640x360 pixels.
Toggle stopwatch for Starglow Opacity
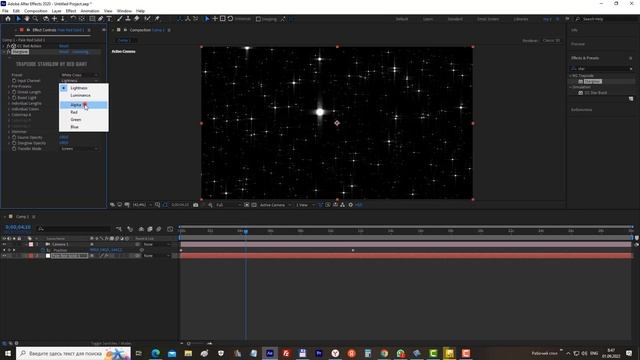coord(14,143)
